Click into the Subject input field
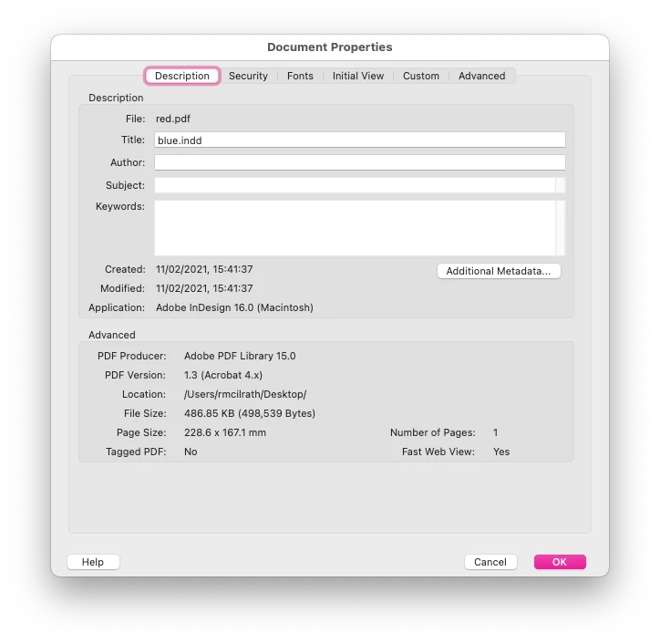This screenshot has width=660, height=644. tap(355, 185)
